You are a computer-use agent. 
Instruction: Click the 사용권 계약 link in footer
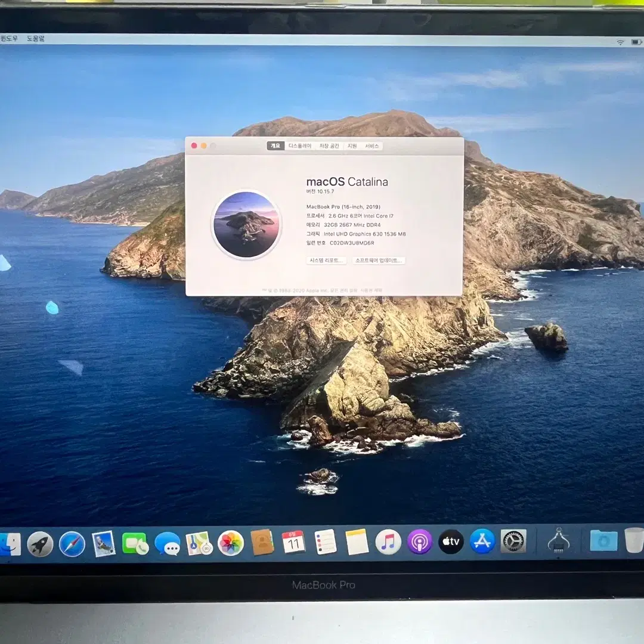click(x=371, y=290)
